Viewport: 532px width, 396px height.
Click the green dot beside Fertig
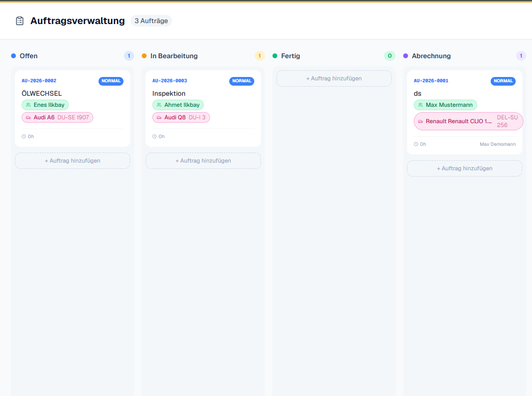[275, 56]
